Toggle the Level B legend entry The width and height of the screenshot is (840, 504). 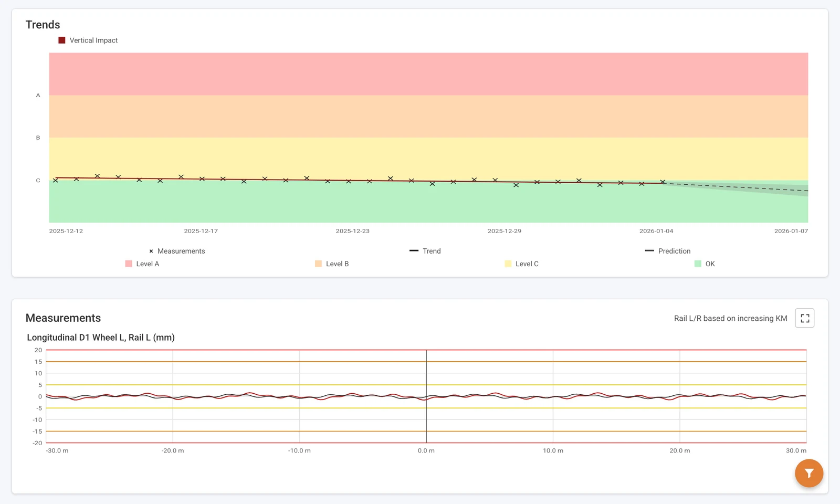[332, 264]
